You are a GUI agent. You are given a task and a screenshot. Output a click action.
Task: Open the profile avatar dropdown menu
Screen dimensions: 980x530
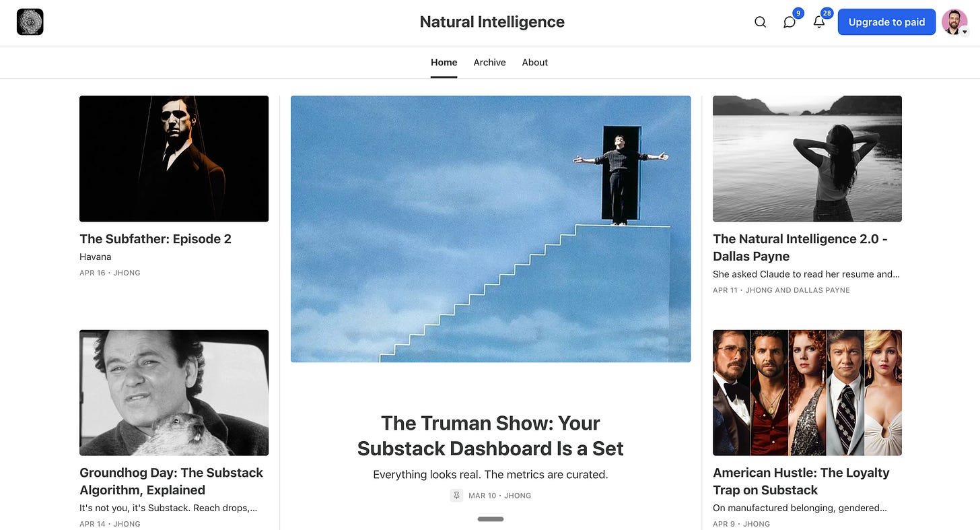[955, 22]
